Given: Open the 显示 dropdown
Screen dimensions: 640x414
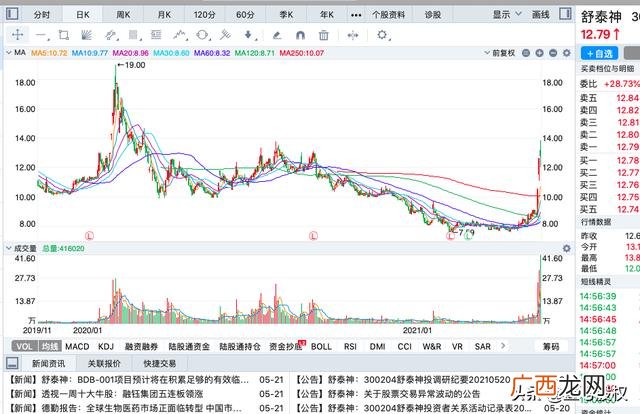Looking at the screenshot, I should coord(507,15).
